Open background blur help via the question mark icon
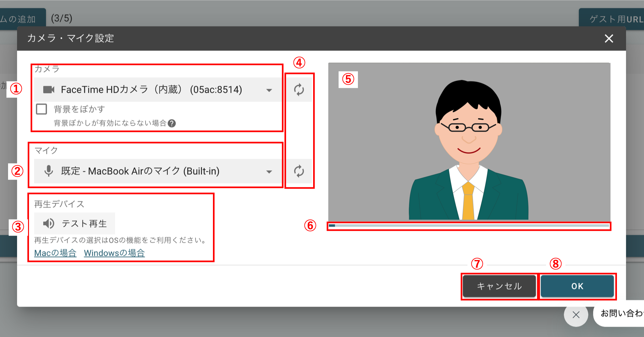The height and width of the screenshot is (337, 644). [x=173, y=124]
